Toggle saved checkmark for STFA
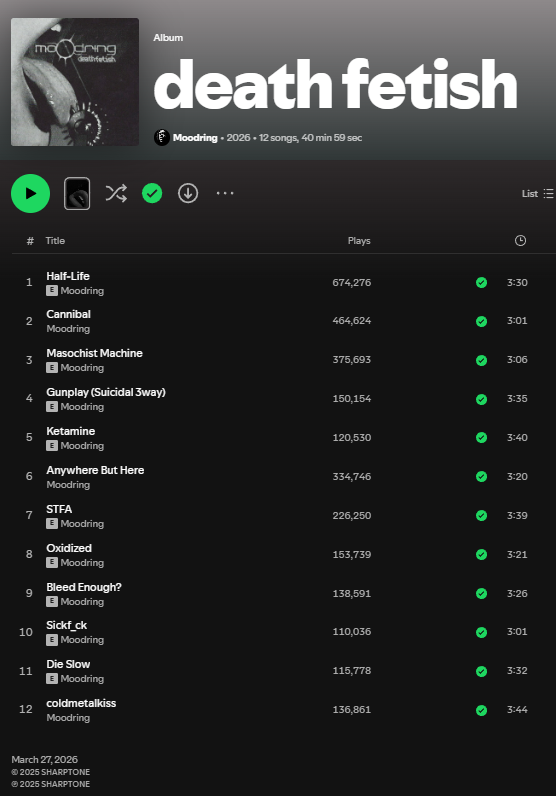 pos(481,516)
